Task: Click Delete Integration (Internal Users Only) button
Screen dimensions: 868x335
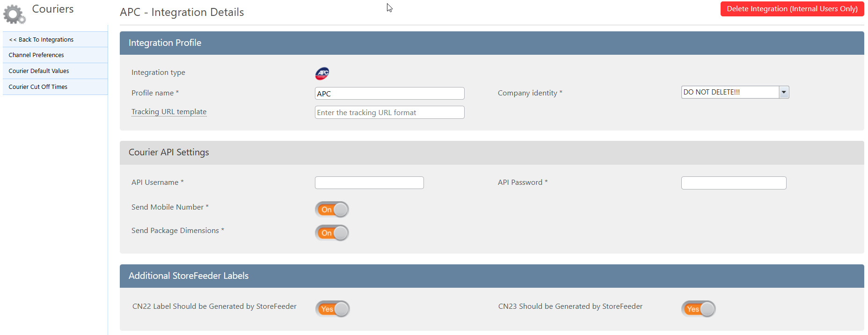Action: [792, 9]
